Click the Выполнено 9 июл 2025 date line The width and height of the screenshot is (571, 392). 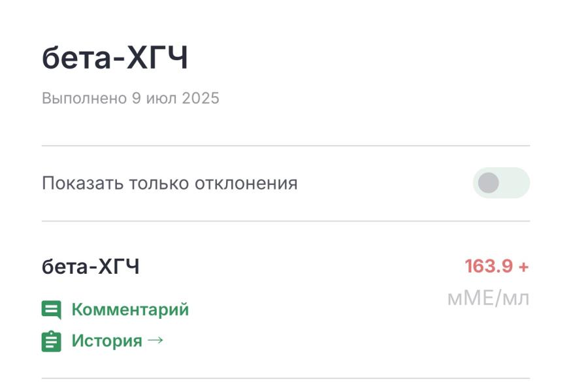[x=131, y=99]
